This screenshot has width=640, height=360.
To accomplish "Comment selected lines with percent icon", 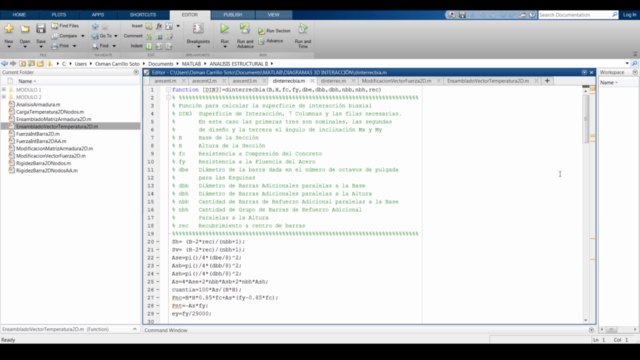I will (x=149, y=36).
